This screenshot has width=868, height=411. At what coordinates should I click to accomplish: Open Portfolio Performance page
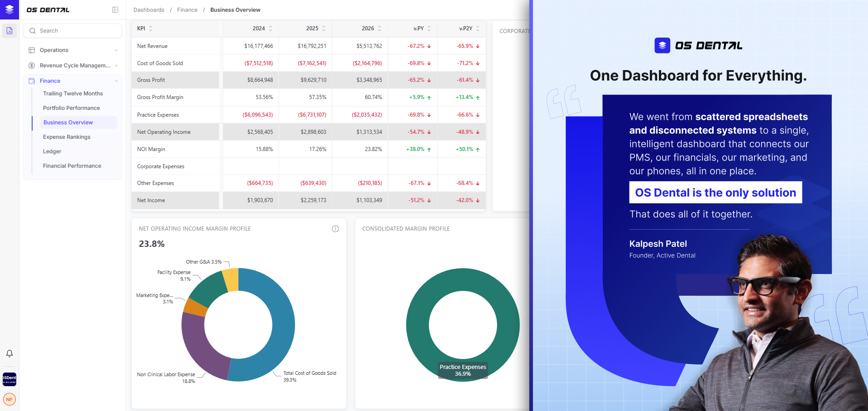(72, 108)
